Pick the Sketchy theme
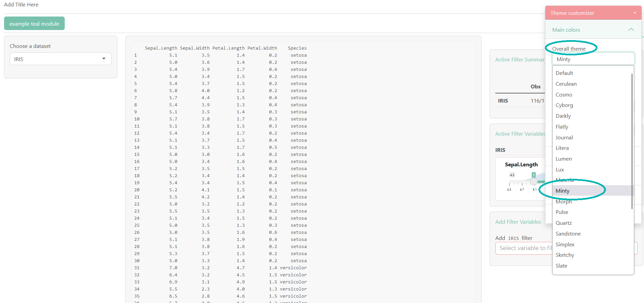 pos(565,255)
